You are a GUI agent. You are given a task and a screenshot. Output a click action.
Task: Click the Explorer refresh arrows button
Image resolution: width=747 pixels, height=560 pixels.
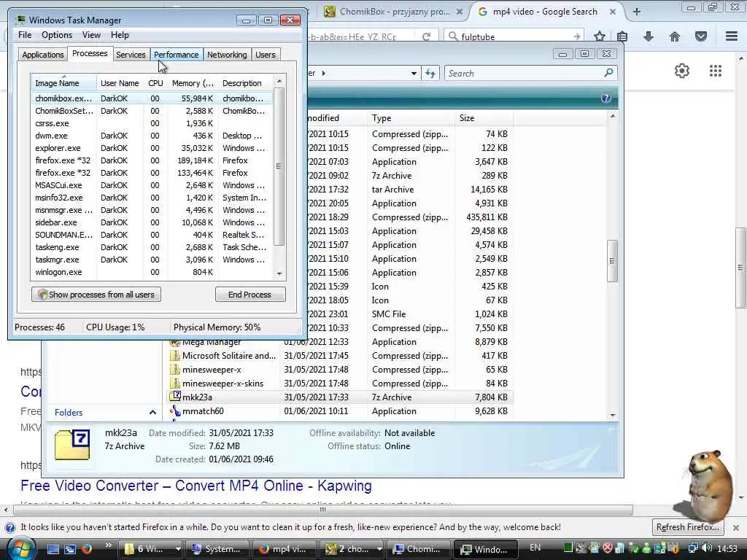pyautogui.click(x=430, y=74)
